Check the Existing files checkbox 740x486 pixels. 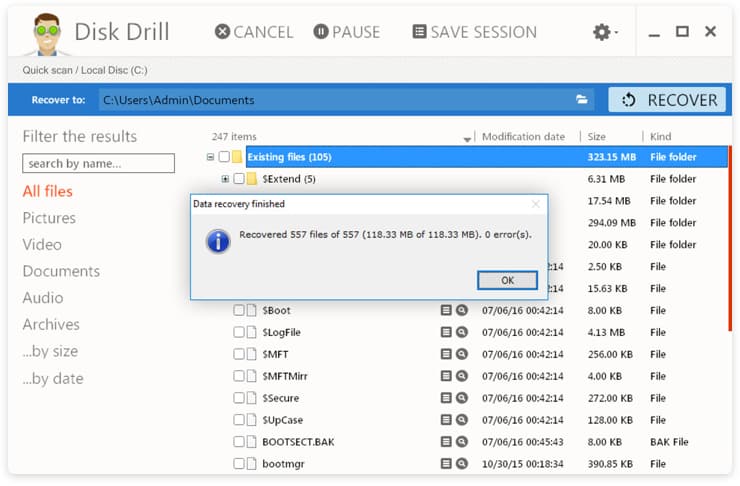[224, 156]
